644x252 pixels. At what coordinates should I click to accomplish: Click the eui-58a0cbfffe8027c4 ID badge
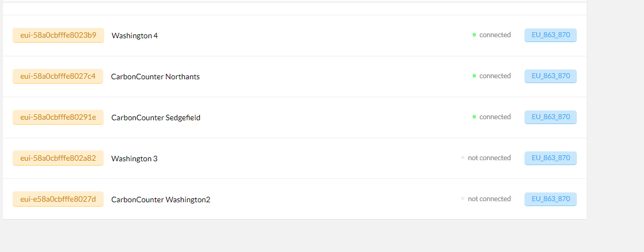[58, 76]
